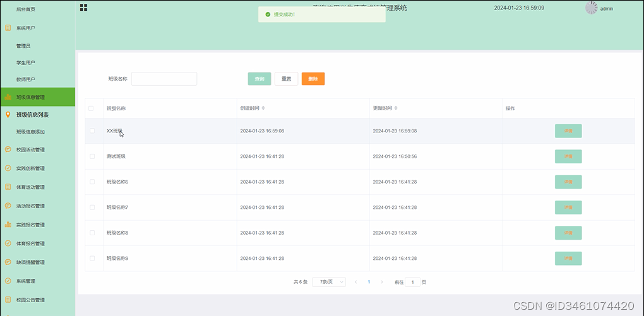Click the admin avatar image
The image size is (644, 316).
pos(592,8)
